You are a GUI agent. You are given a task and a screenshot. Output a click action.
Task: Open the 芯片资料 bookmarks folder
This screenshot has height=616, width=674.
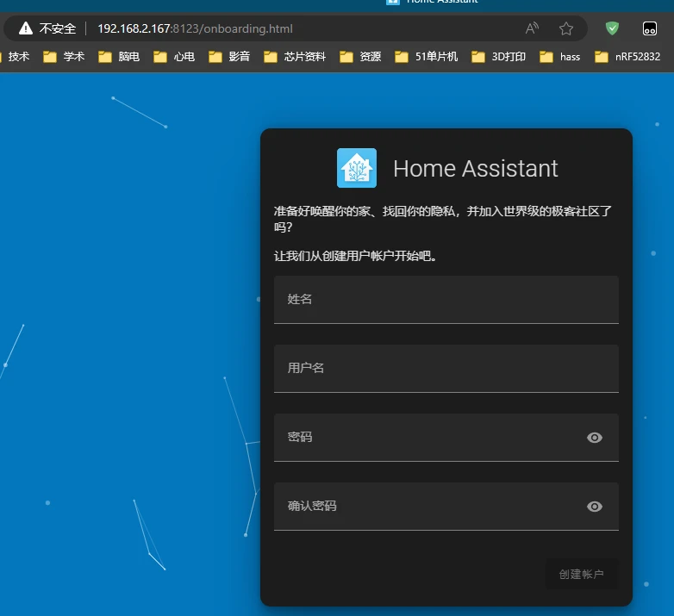tap(295, 57)
